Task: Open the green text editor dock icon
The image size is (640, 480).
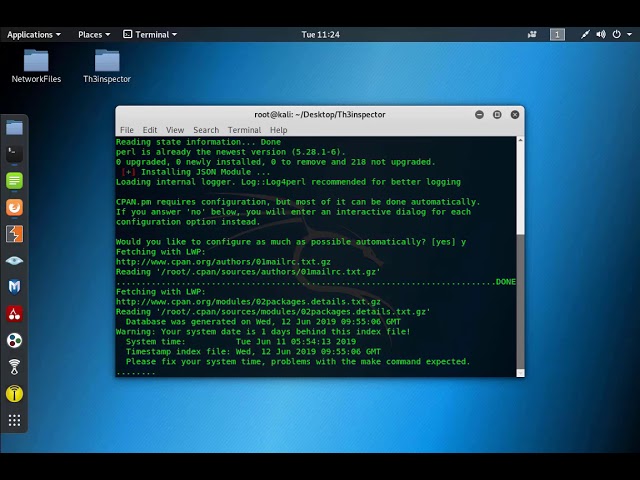Action: (14, 181)
